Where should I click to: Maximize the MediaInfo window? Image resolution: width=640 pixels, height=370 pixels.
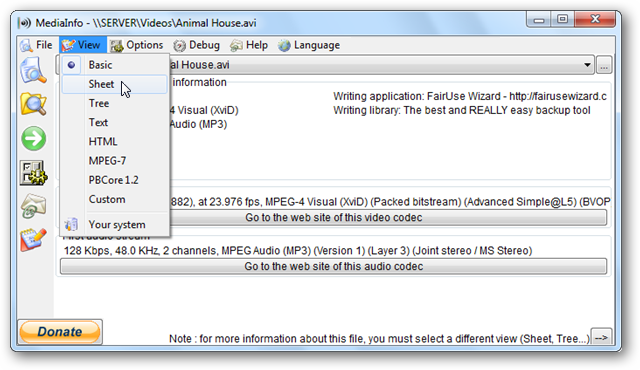(562, 19)
